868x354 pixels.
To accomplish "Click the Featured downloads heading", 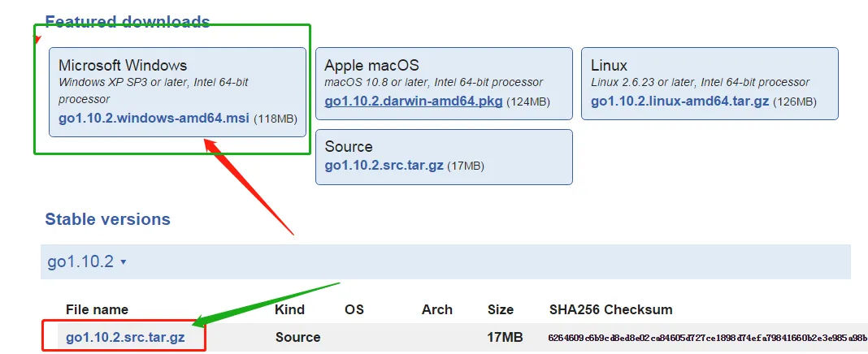I will point(128,22).
